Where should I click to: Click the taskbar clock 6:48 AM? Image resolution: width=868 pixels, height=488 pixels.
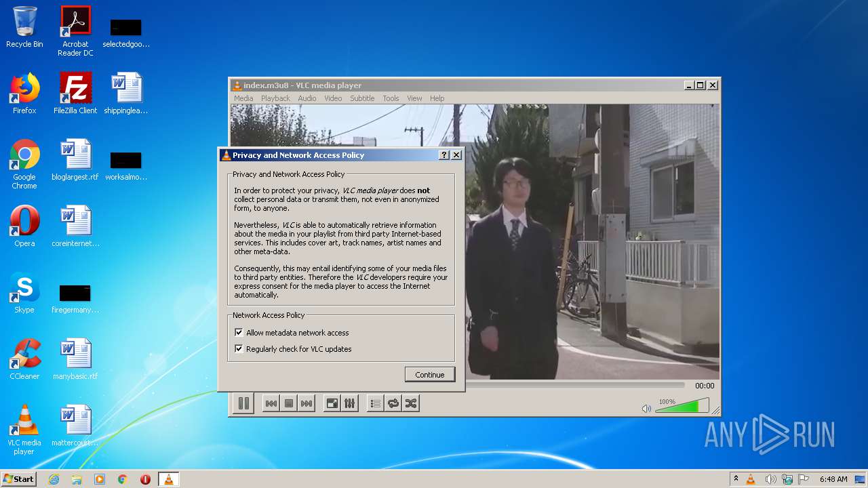click(x=833, y=479)
